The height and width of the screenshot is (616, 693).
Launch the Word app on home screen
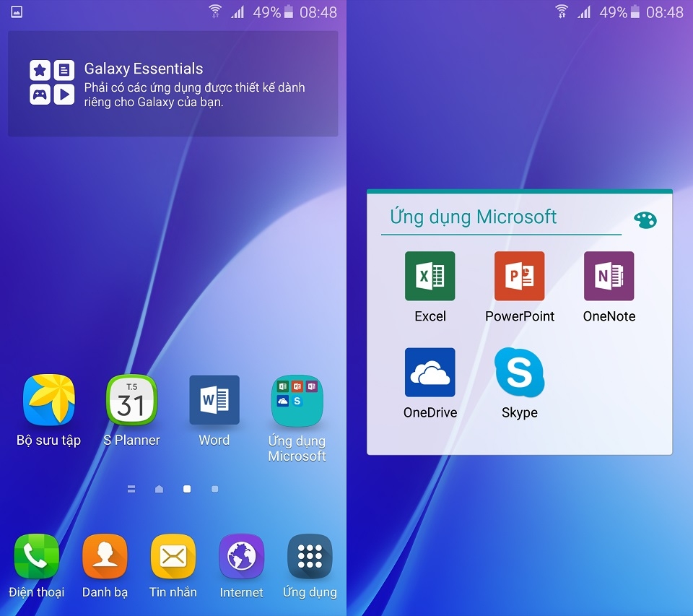click(x=214, y=400)
